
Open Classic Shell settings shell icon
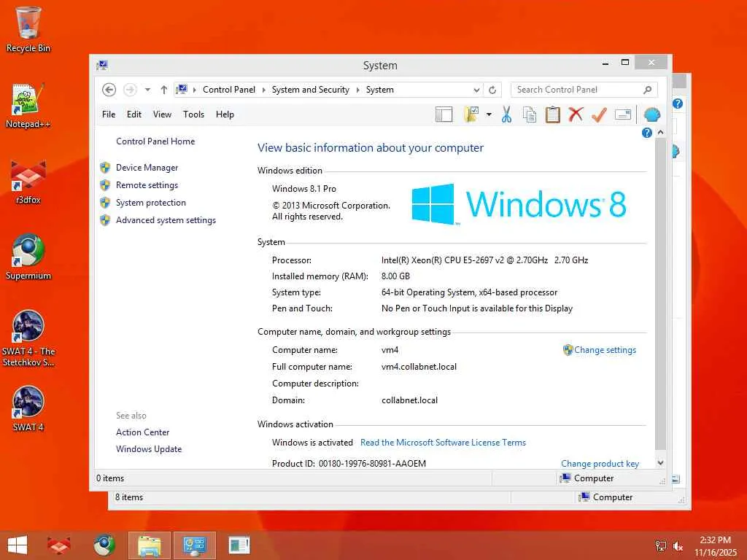pos(651,114)
